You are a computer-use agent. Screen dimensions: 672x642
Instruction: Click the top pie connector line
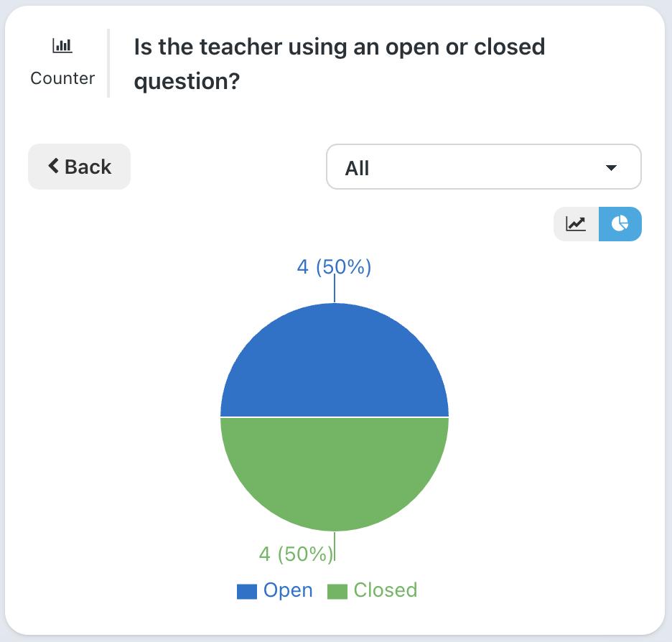335,289
